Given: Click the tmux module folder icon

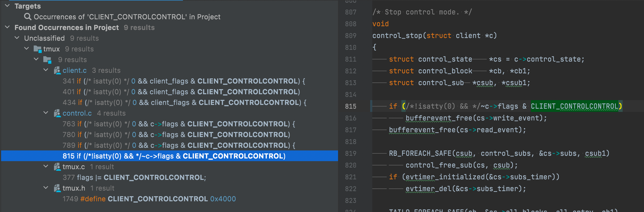Looking at the screenshot, I should pos(37,49).
